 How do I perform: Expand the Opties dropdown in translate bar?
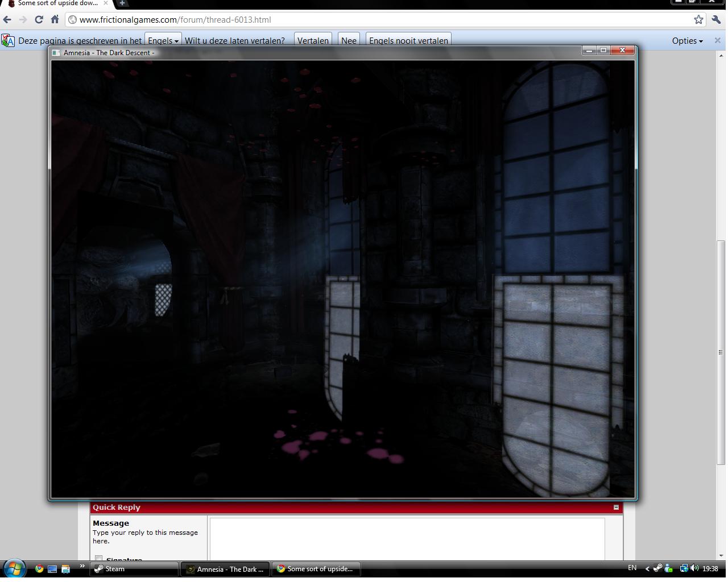pos(687,40)
